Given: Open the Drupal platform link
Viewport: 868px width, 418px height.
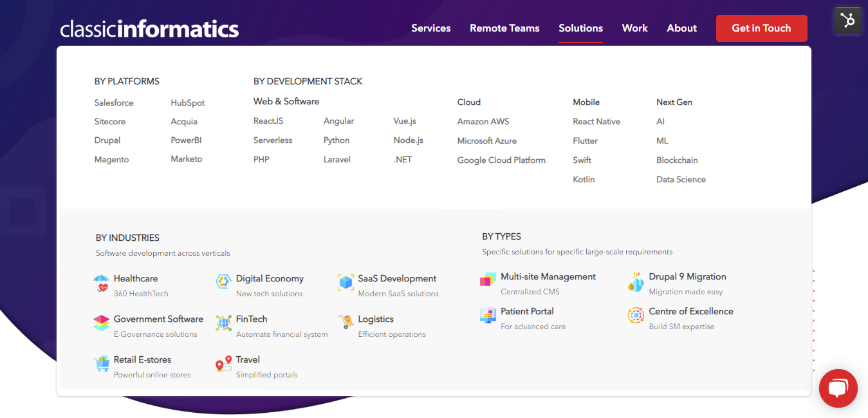Looking at the screenshot, I should tap(107, 140).
